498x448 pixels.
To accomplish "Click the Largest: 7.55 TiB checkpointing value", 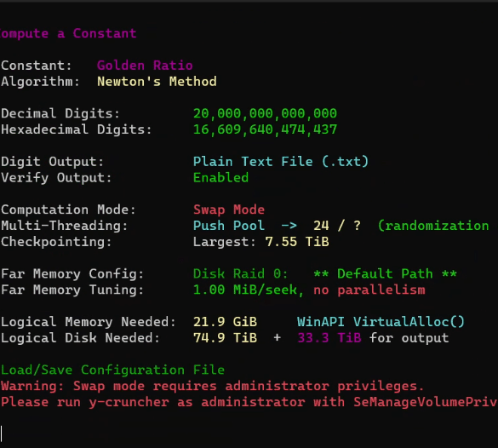I will [260, 242].
